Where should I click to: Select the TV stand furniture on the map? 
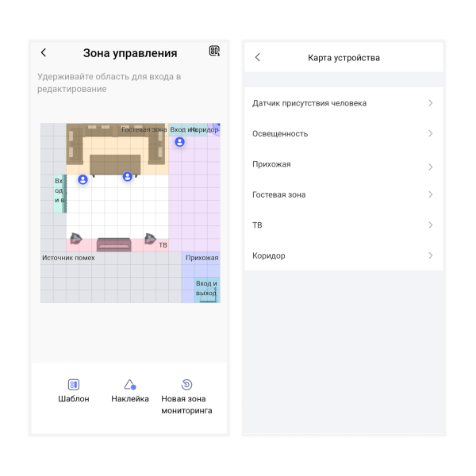(x=113, y=244)
